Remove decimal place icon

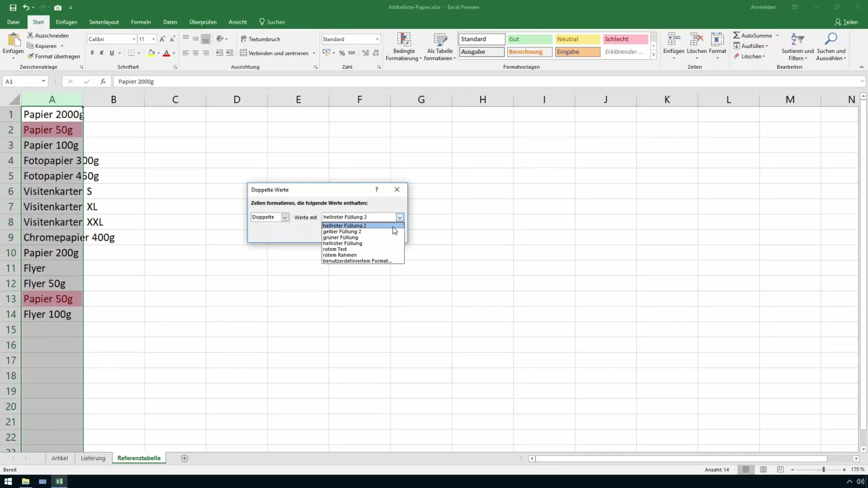(376, 53)
